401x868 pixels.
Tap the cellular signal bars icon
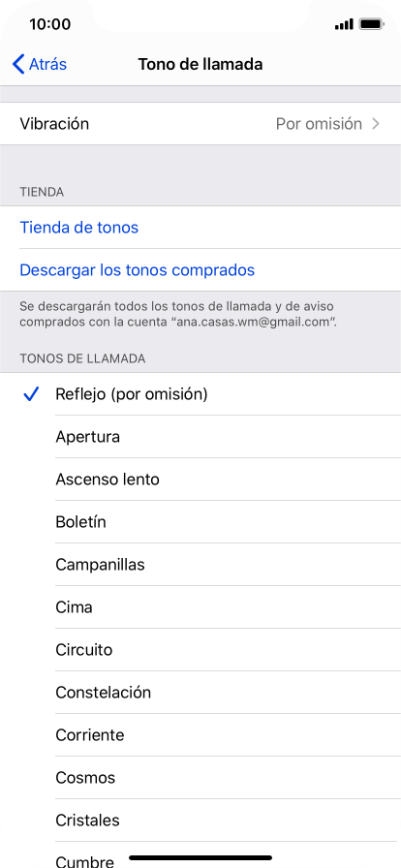coord(344,24)
